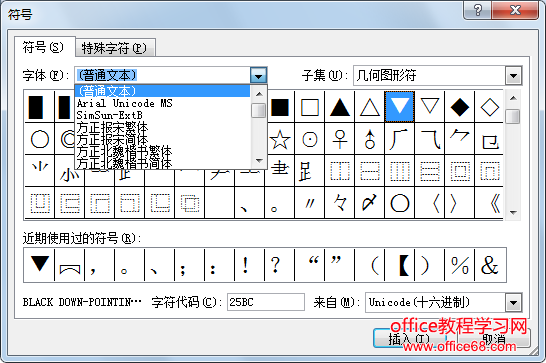Open dialog help question mark button
Image resolution: width=546 pixels, height=363 pixels.
[478, 10]
